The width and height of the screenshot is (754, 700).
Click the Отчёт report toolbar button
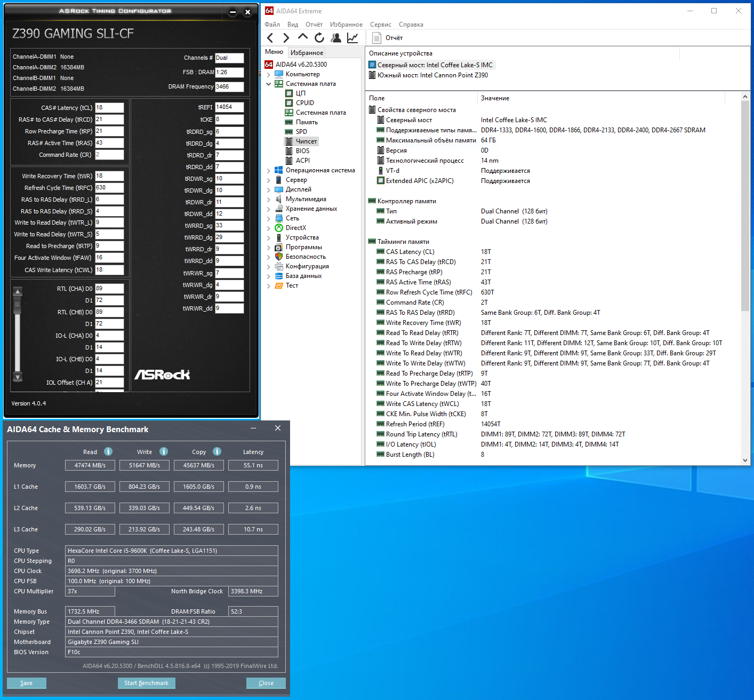(388, 38)
